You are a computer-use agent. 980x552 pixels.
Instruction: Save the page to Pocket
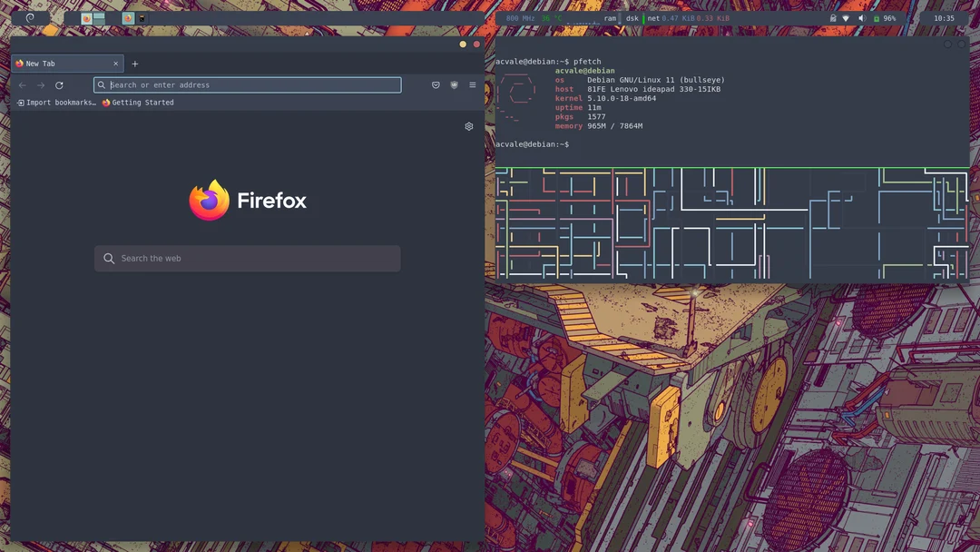click(x=436, y=84)
